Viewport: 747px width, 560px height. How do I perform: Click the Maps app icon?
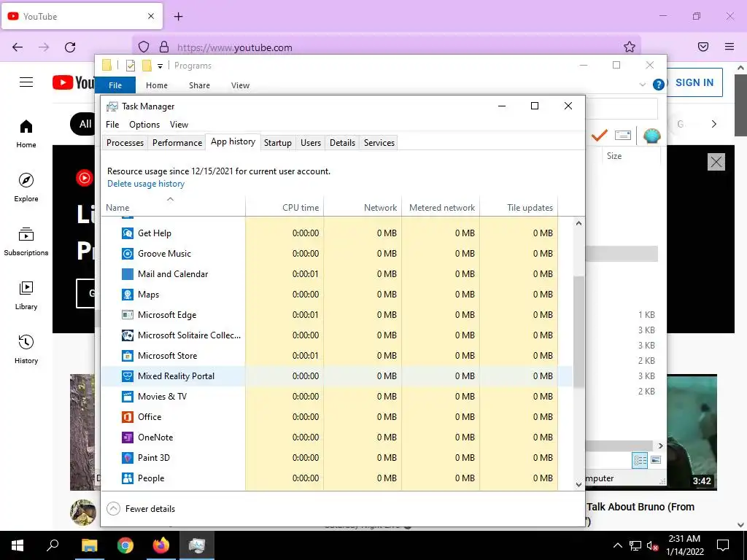click(127, 295)
